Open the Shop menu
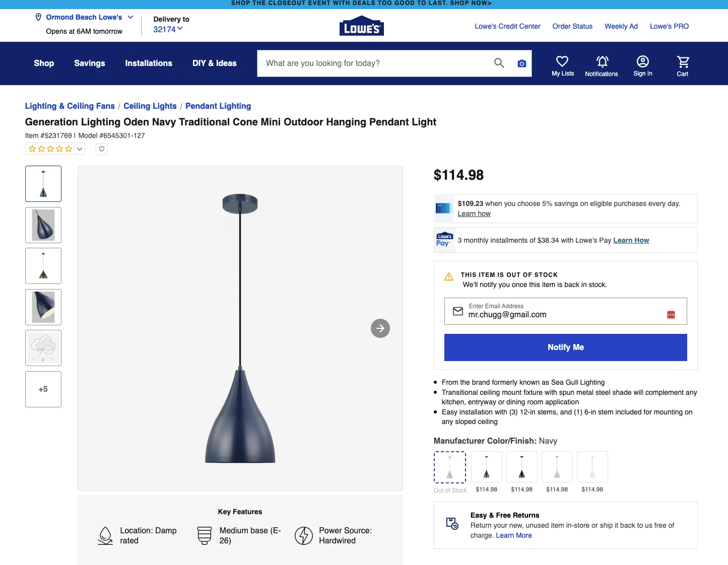Viewport: 728px width, 565px height. 44,63
